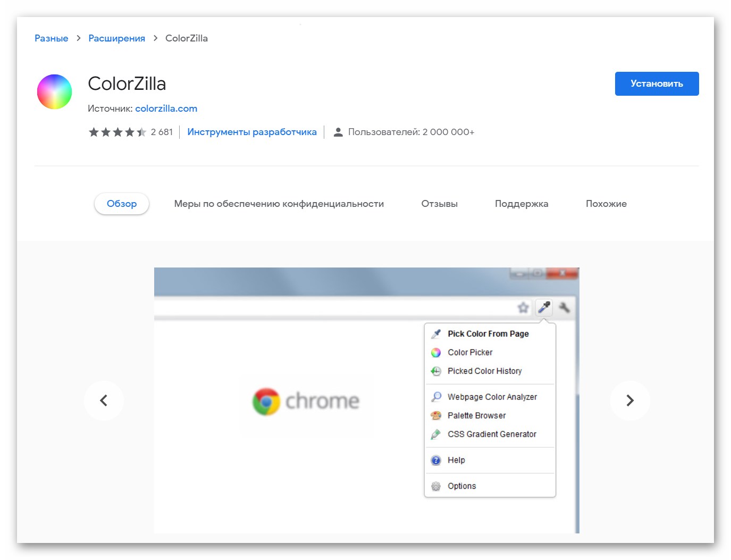Click the question mark Help icon
Image resolution: width=731 pixels, height=560 pixels.
[436, 460]
